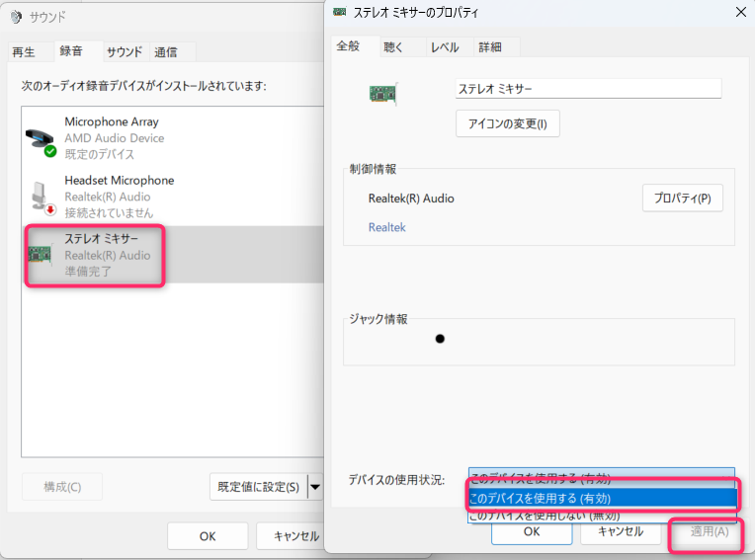
Task: Choose このデバイスを使用しない (無効) option
Action: tap(603, 515)
